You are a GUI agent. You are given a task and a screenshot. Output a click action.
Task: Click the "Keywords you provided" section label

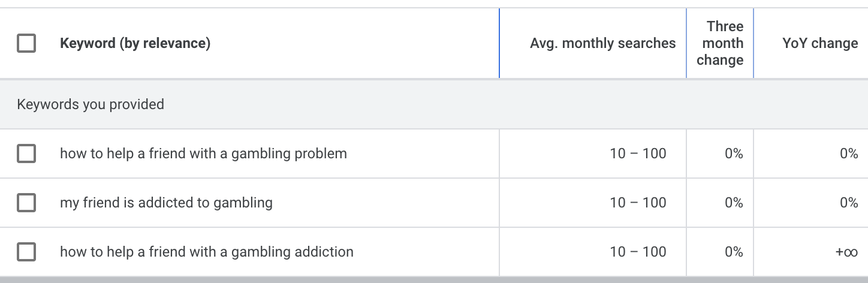[91, 104]
